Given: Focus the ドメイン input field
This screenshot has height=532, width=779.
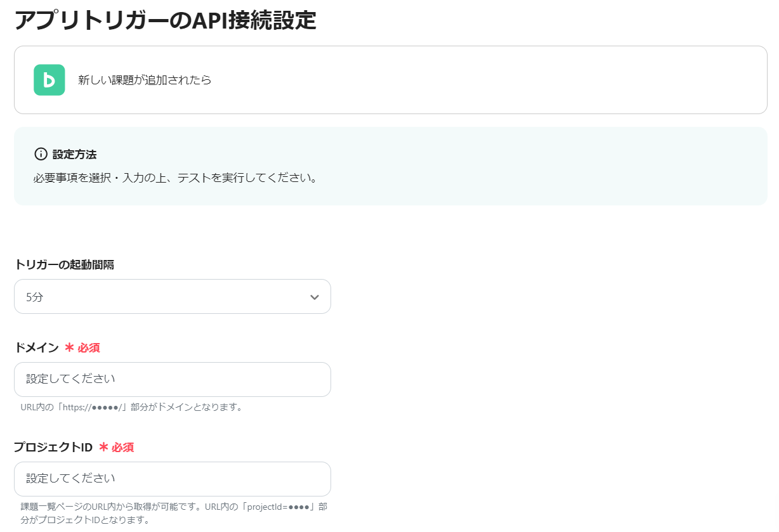Looking at the screenshot, I should pos(173,379).
